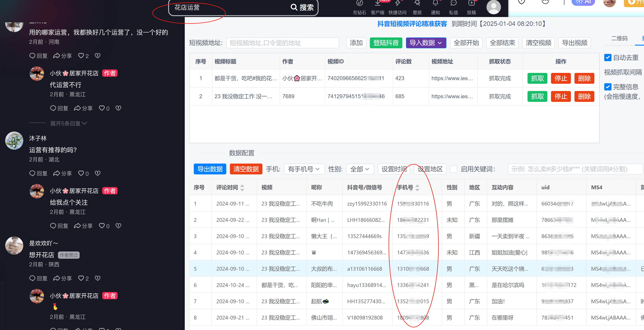Switch to the 二维码 tab
Viewport: 644px width, 330px height.
point(619,38)
